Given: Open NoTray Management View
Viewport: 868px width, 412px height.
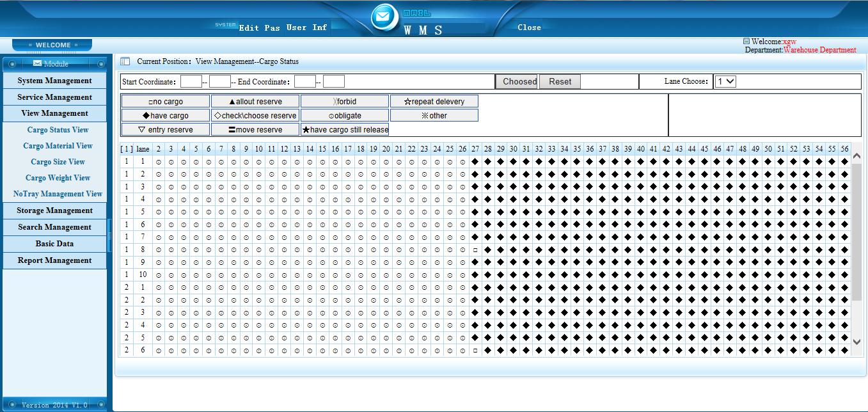Looking at the screenshot, I should 58,194.
